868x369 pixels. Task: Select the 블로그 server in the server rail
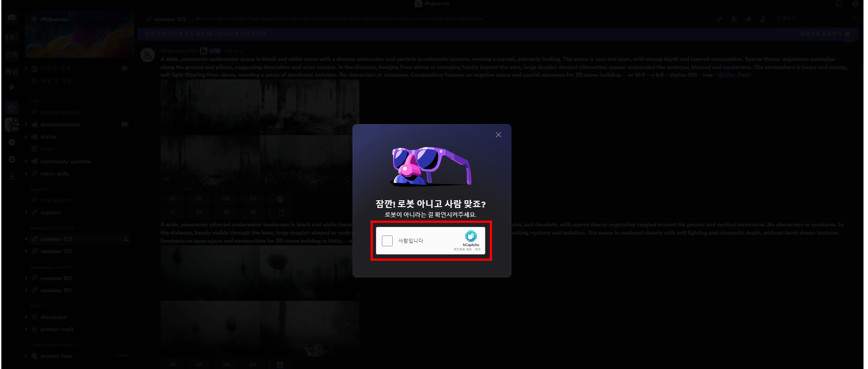click(12, 37)
